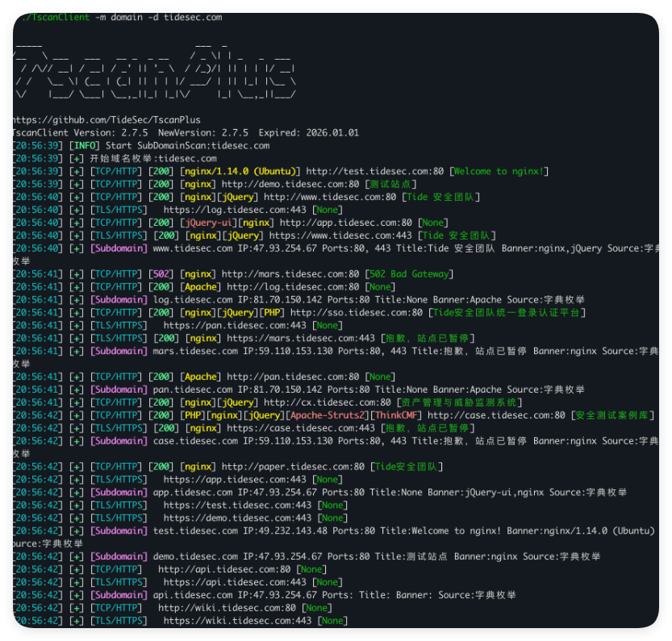Click the "[INFO]" tag on the Start SubDomainScan line
The image size is (672, 641).
coord(85,146)
